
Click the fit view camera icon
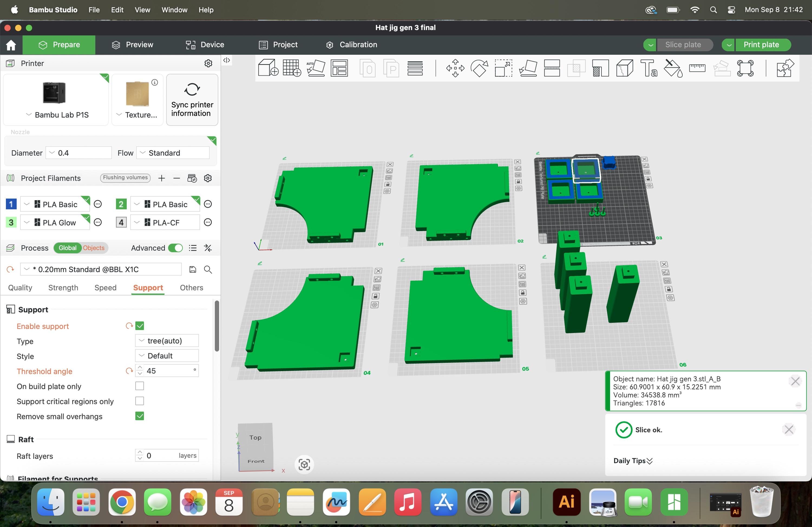point(304,465)
